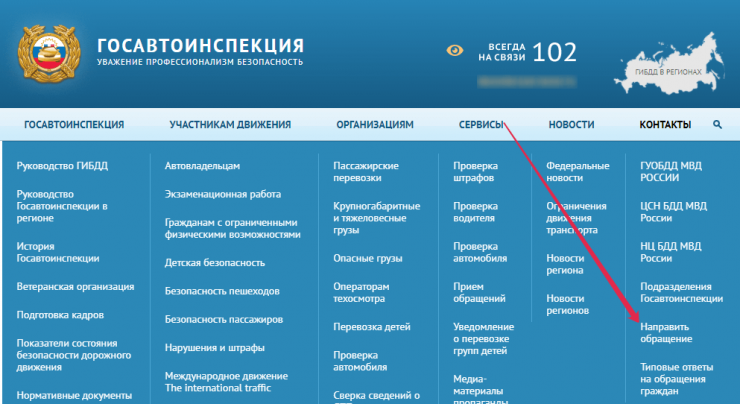The width and height of the screenshot is (740, 404).
Task: Open Проверка автомобиля in Организациям column
Action: tap(360, 361)
